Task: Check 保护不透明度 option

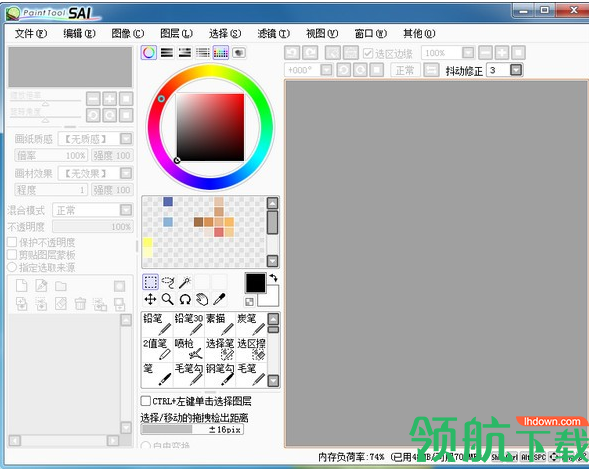Action: coord(12,242)
